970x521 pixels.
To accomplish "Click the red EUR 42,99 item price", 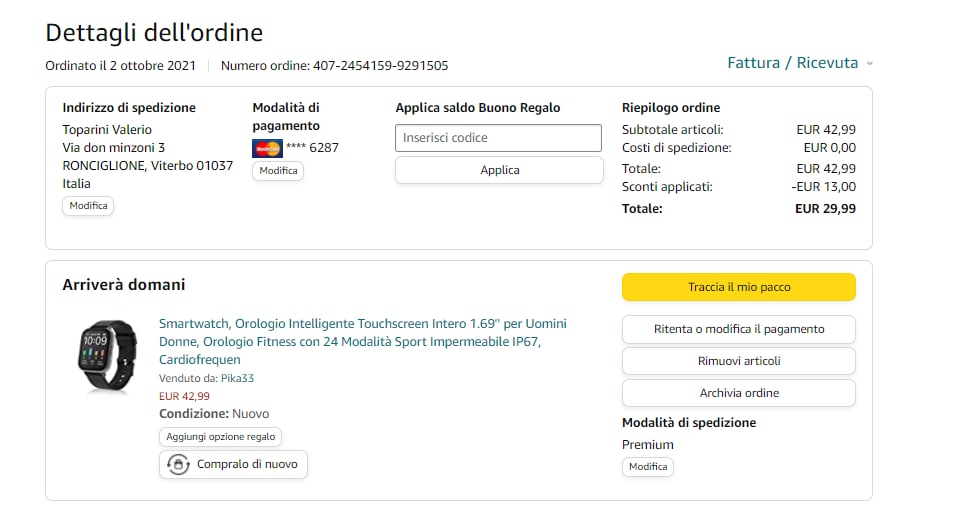I will pos(184,396).
